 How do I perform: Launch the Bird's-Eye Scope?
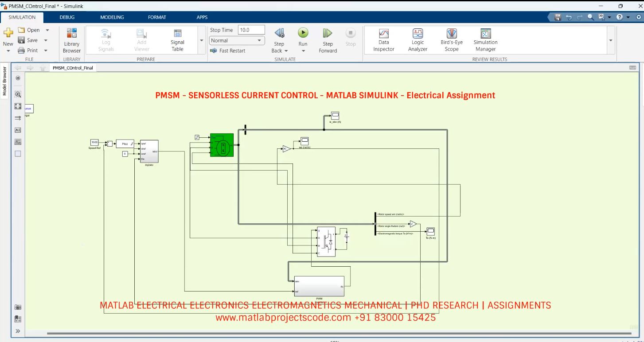(x=451, y=39)
